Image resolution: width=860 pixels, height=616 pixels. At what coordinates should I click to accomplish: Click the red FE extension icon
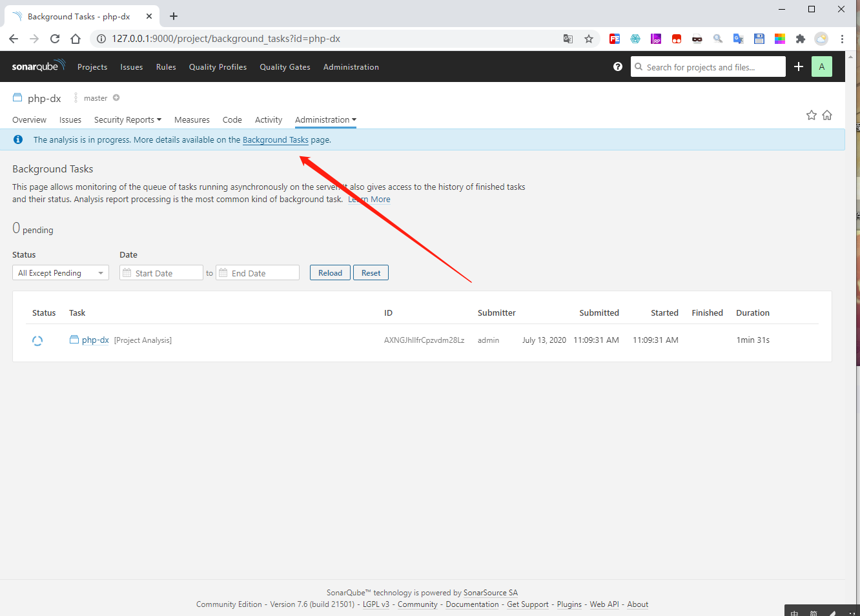click(x=615, y=39)
